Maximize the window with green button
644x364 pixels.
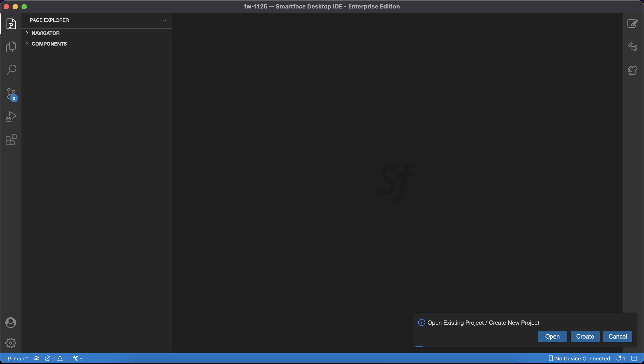point(24,6)
